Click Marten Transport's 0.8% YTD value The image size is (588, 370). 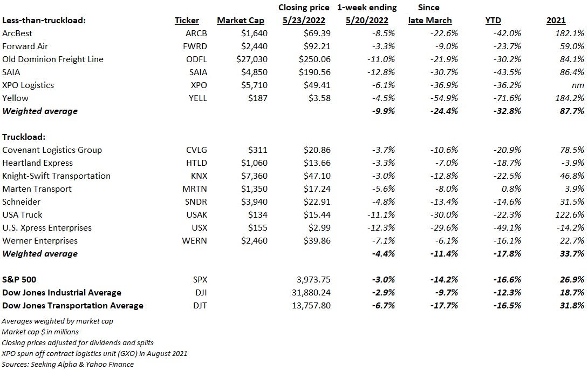[511, 189]
